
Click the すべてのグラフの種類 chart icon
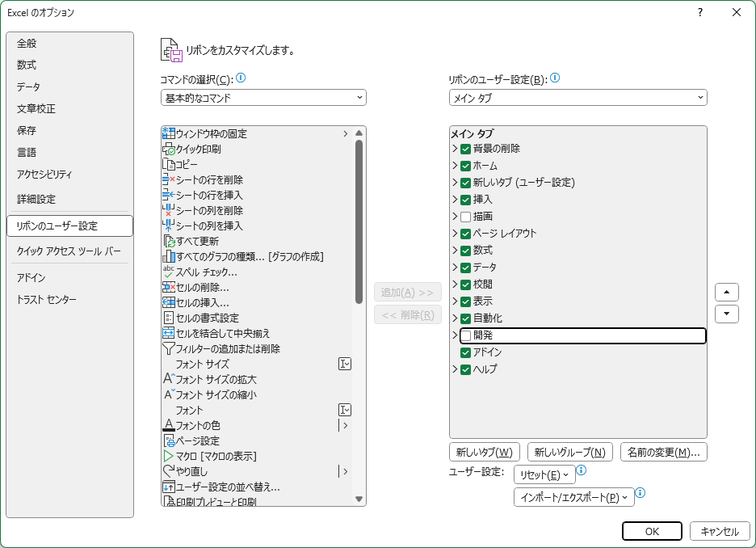click(168, 257)
